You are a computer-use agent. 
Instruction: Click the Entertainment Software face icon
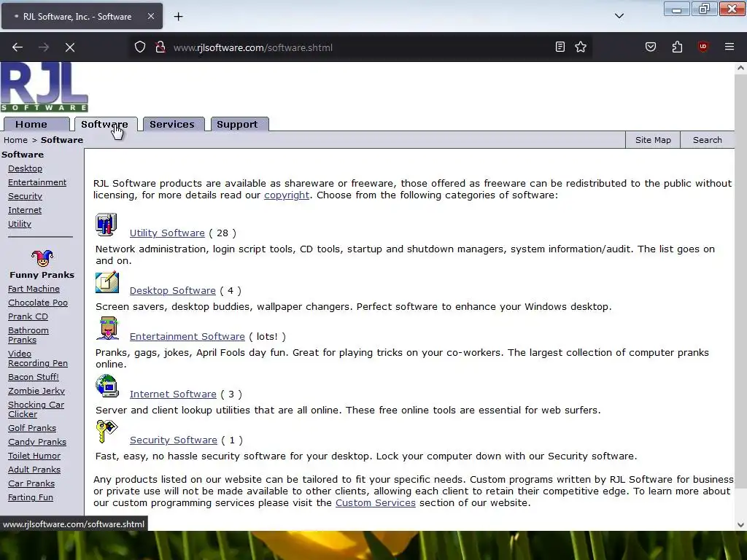point(107,328)
